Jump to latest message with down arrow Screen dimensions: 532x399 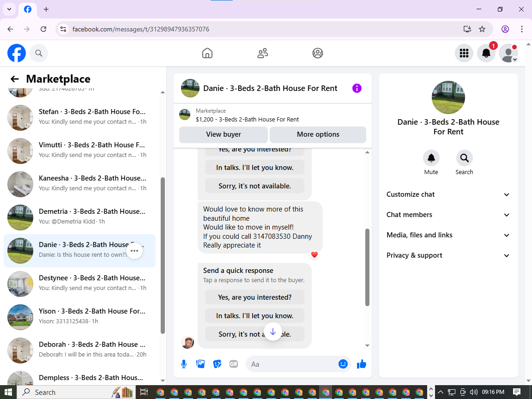tap(273, 332)
